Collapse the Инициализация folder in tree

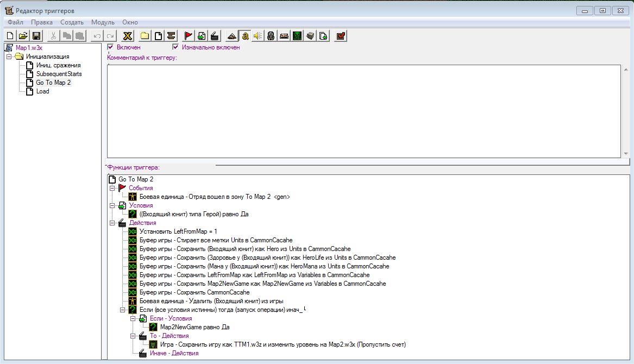click(x=9, y=57)
